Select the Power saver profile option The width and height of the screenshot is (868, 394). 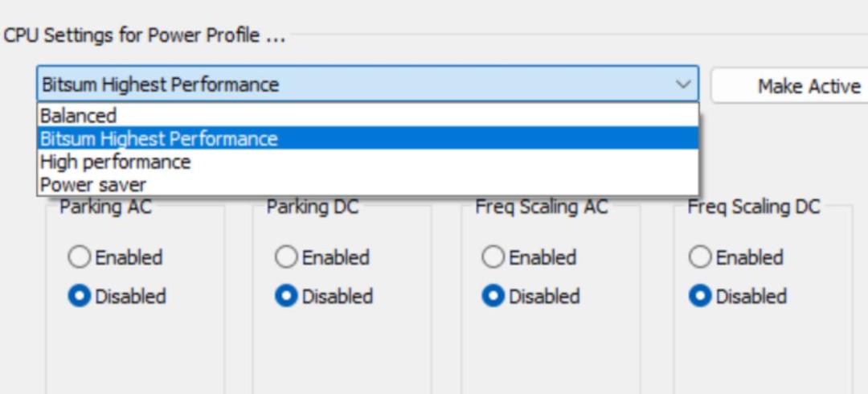click(93, 185)
